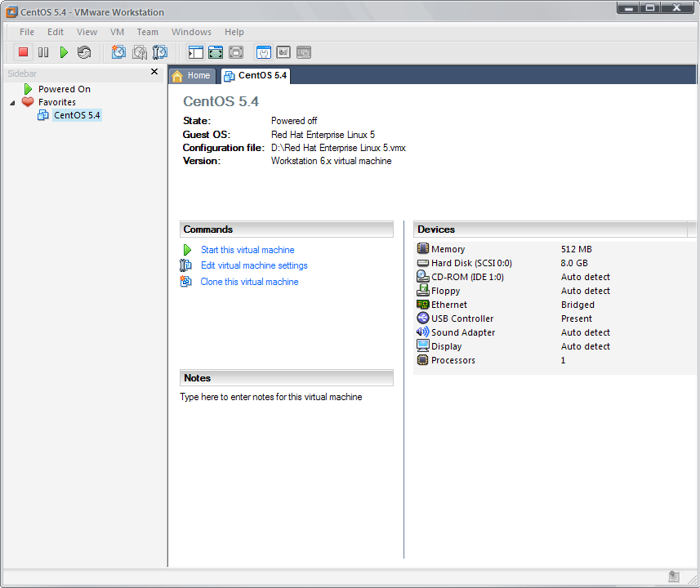
Task: Enter full screen mode from toolbar
Action: tap(216, 52)
